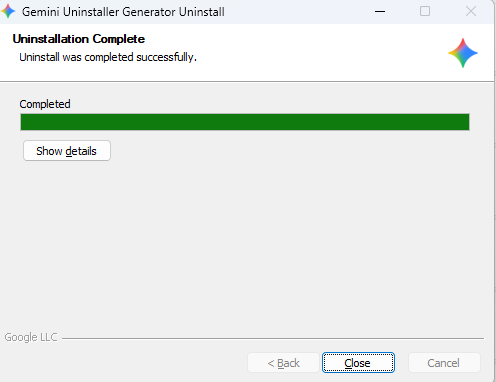This screenshot has width=496, height=382.
Task: Click the grayed-out Cancel button
Action: tap(444, 362)
